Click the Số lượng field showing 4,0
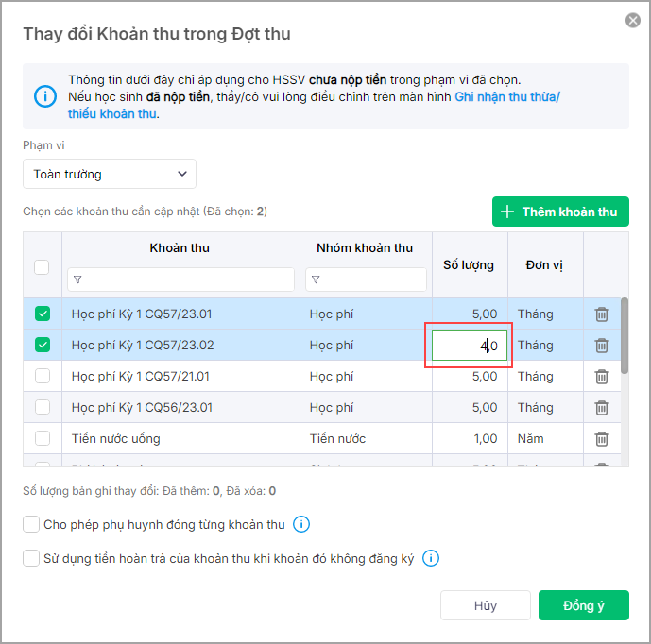Viewport: 651px width, 644px height. [470, 346]
